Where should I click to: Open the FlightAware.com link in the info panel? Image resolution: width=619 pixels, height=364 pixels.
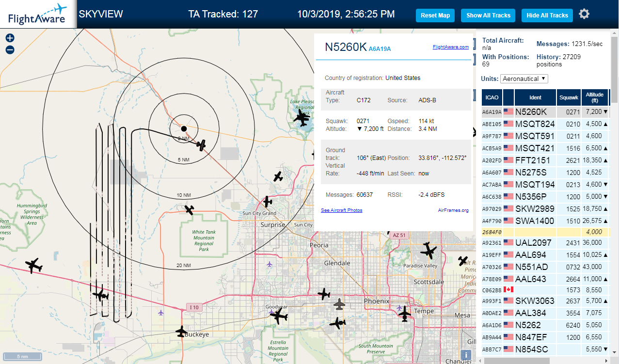tap(451, 47)
